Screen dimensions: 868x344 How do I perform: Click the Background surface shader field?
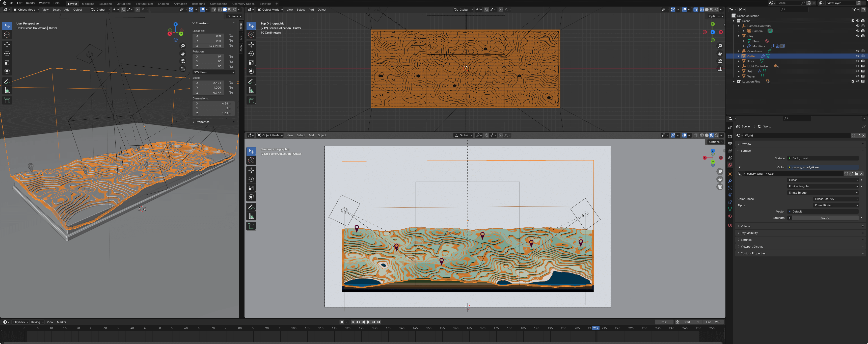(x=823, y=158)
